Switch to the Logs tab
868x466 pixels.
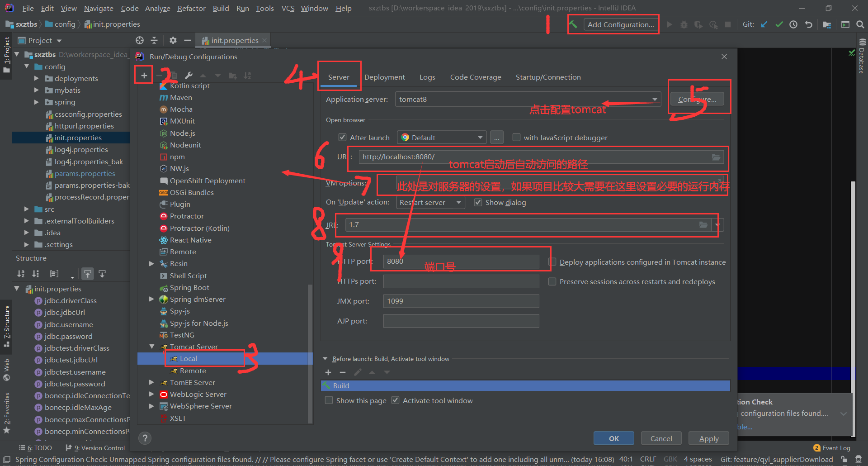[x=427, y=77]
